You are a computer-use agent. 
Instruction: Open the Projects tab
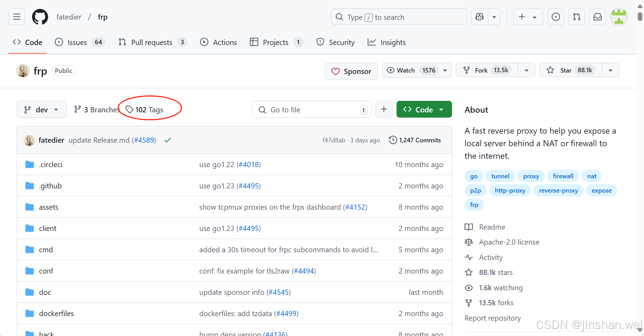point(276,42)
